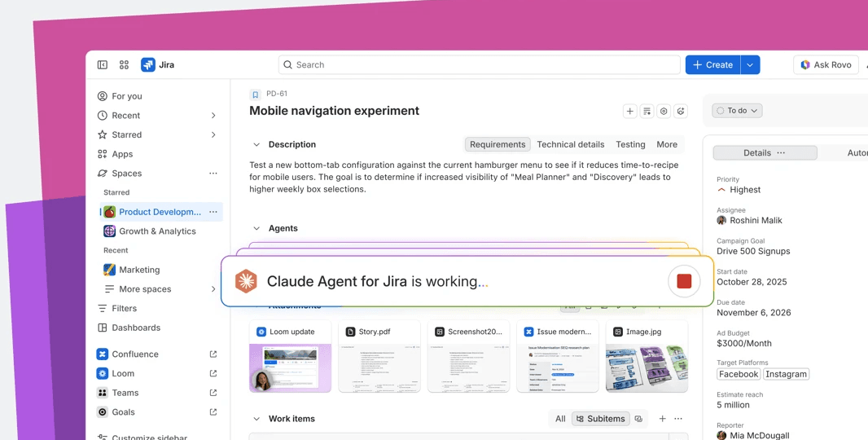Open the Spaces sidebar menu item
868x440 pixels.
pos(127,174)
